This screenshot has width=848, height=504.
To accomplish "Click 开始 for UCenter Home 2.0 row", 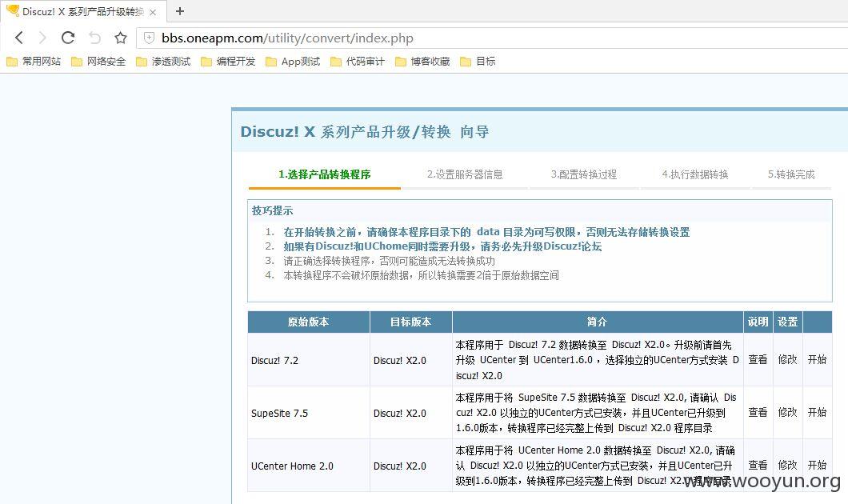I will 817,465.
